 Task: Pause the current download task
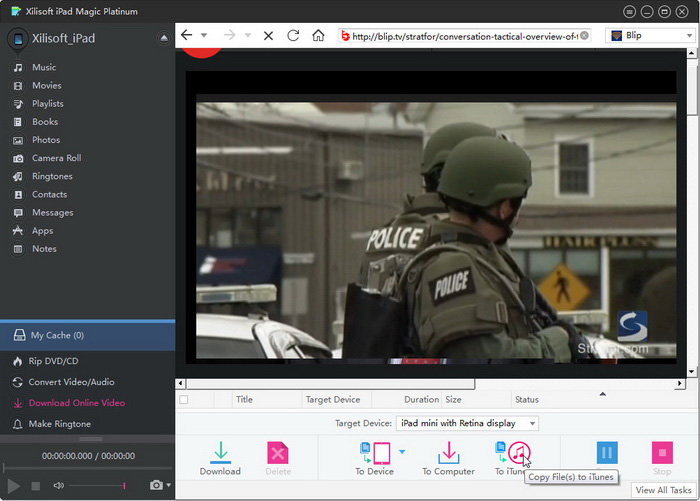[607, 453]
